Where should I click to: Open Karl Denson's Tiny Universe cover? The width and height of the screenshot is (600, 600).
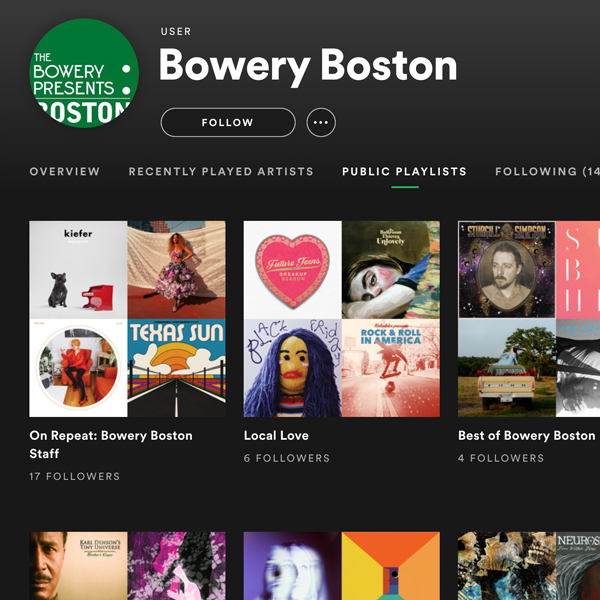[78, 566]
